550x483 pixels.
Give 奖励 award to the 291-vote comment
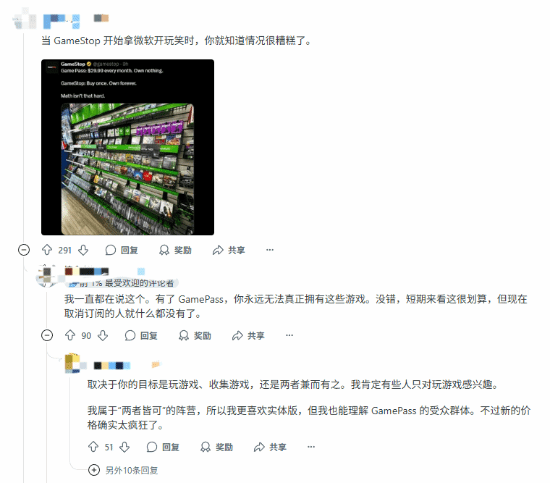(x=175, y=250)
